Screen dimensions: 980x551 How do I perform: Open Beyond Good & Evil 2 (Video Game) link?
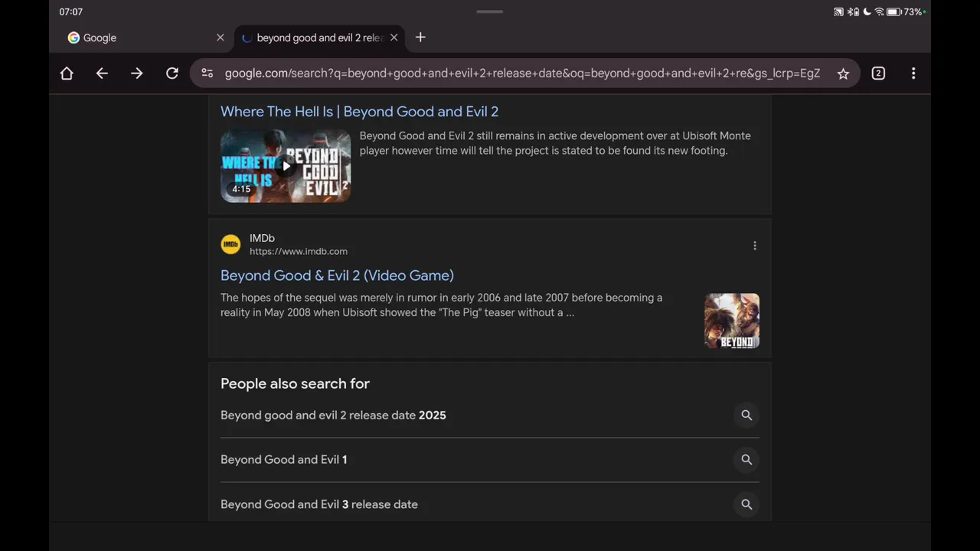pos(337,275)
